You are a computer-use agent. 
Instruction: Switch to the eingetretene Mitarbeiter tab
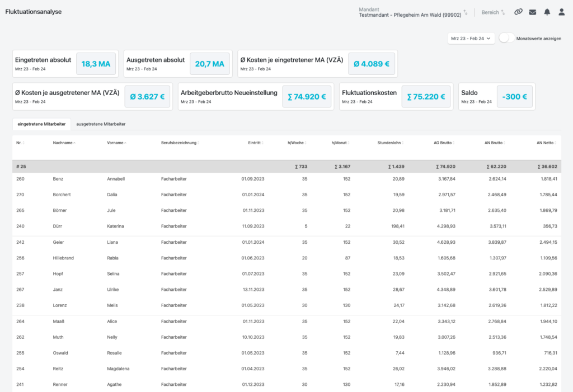(41, 124)
